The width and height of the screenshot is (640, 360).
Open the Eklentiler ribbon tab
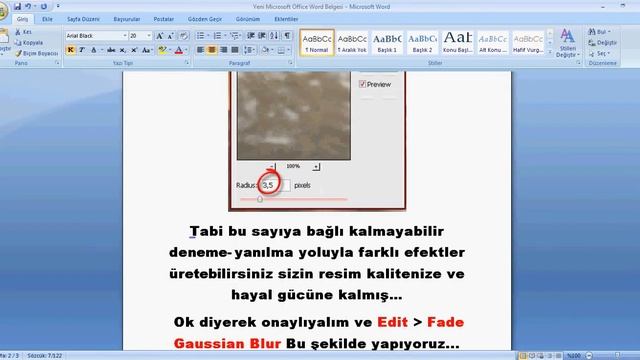[286, 19]
